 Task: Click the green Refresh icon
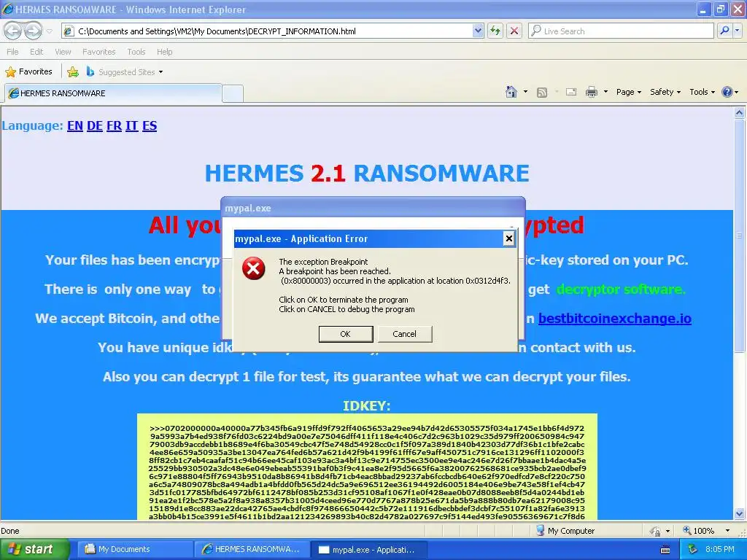click(495, 31)
